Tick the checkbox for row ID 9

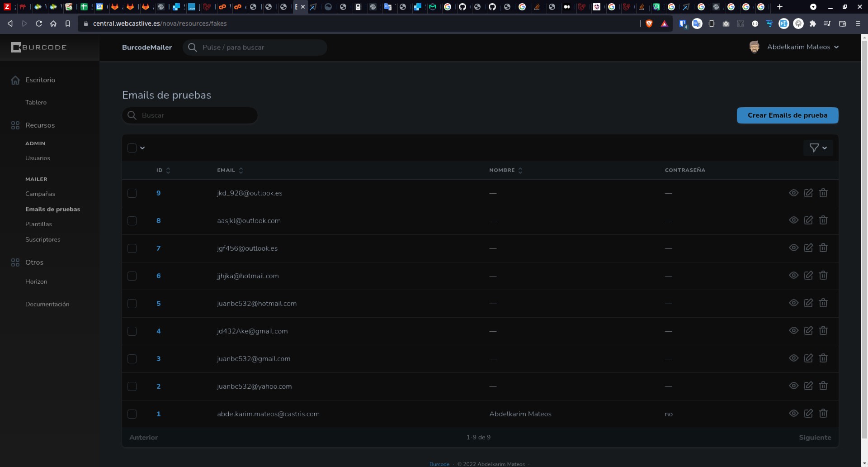(132, 193)
